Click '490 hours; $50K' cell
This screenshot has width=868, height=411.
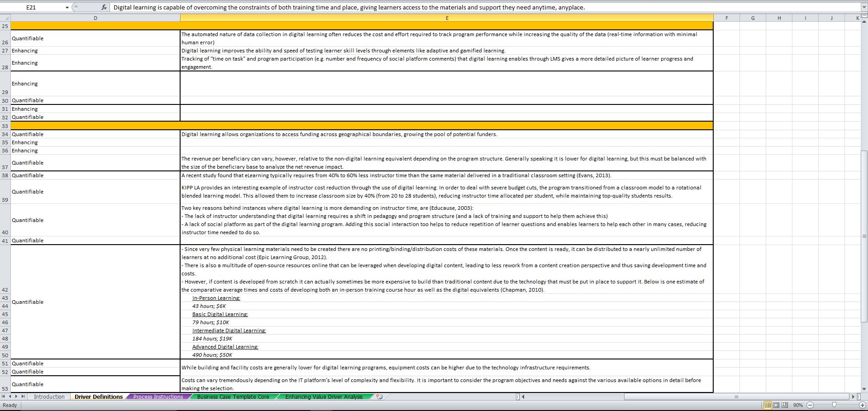coord(447,355)
